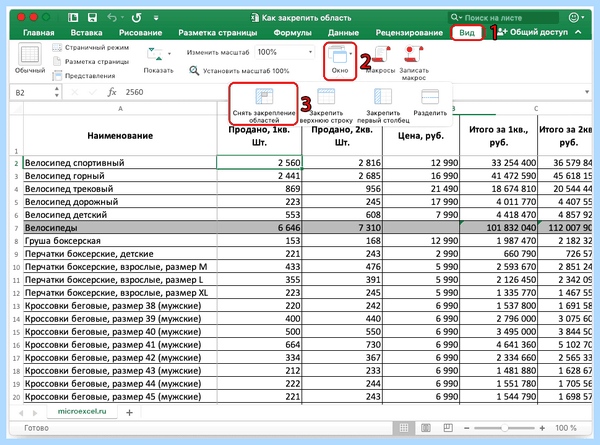
Task: Open the quick access toolbar customize arrow
Action: pyautogui.click(x=156, y=18)
